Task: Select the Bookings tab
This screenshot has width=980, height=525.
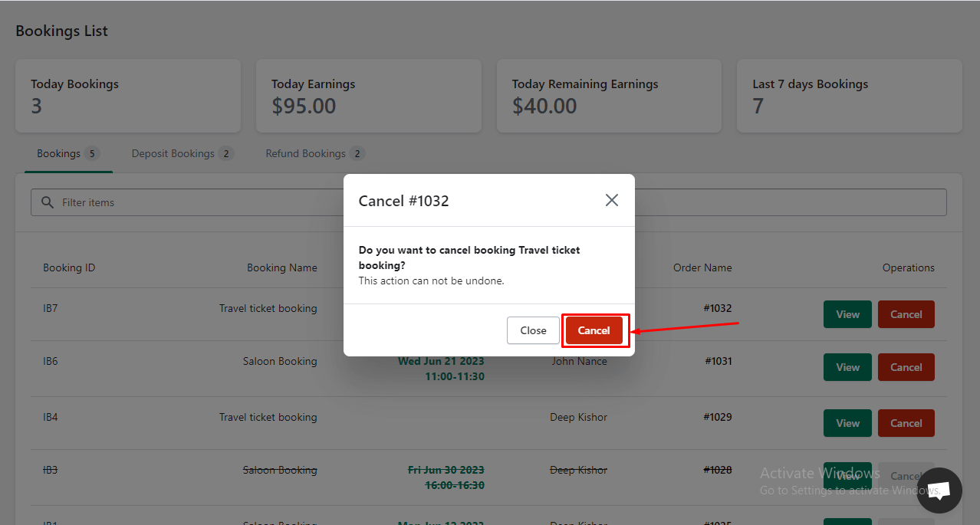Action: point(68,153)
